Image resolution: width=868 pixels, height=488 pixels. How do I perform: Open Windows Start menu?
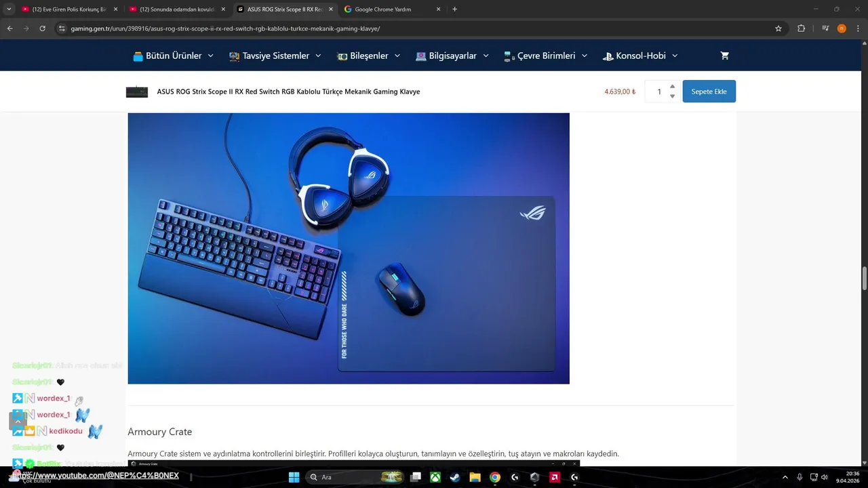[294, 477]
